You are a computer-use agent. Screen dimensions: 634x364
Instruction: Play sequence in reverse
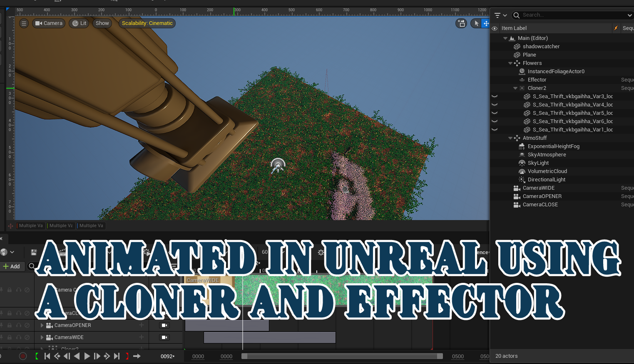coord(77,356)
